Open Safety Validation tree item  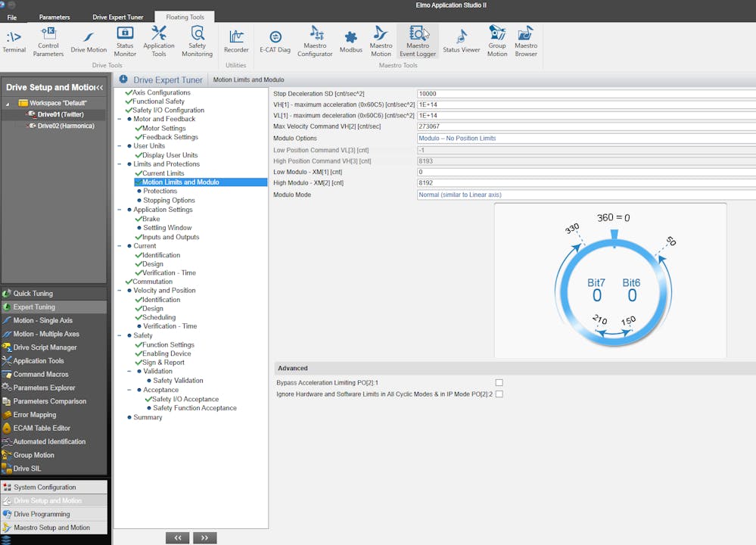point(178,381)
